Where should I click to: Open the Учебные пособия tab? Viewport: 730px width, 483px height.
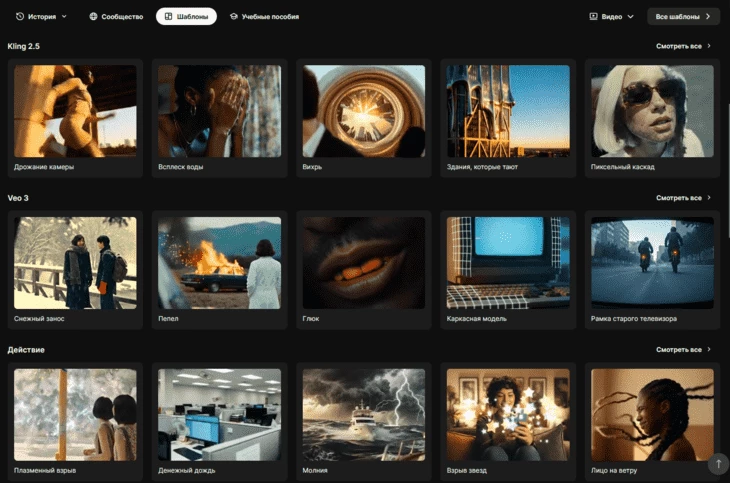click(264, 16)
